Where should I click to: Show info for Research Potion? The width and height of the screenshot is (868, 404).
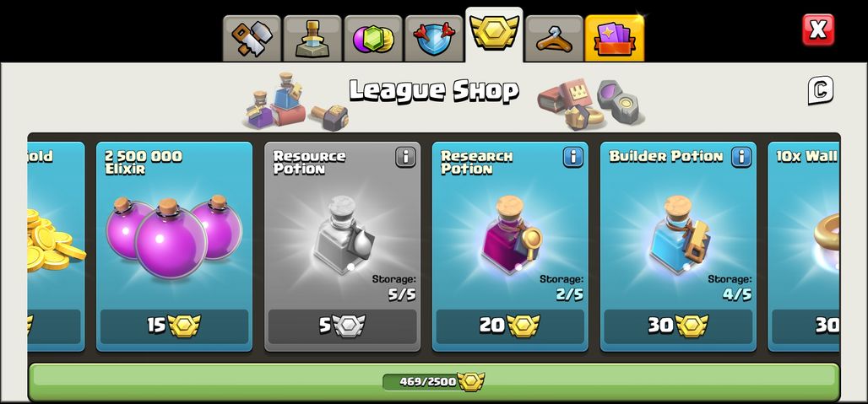point(573,158)
